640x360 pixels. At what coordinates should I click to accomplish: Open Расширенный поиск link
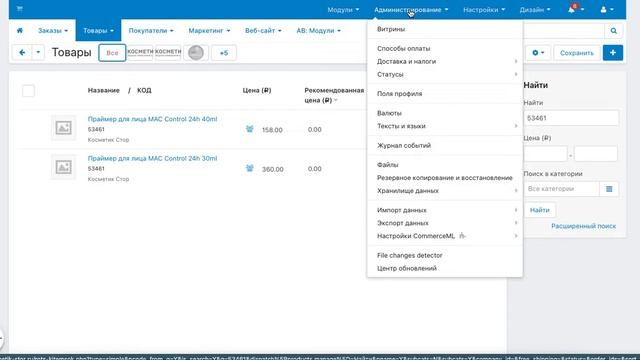(583, 226)
